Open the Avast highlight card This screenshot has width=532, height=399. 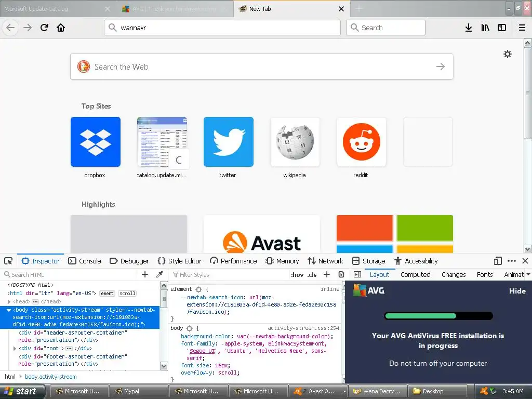262,234
